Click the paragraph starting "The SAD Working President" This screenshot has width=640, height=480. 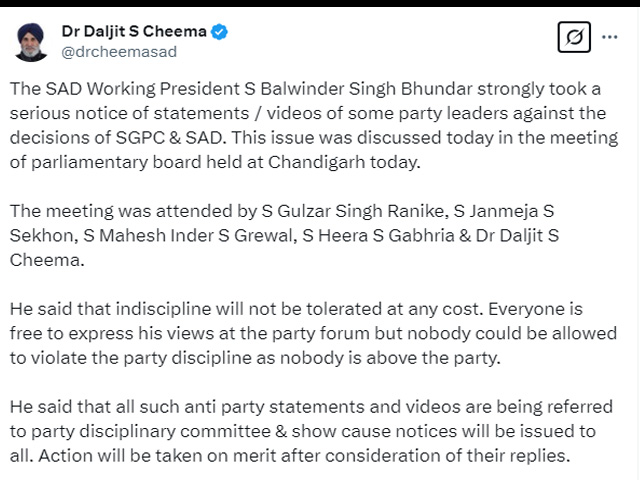click(x=314, y=125)
